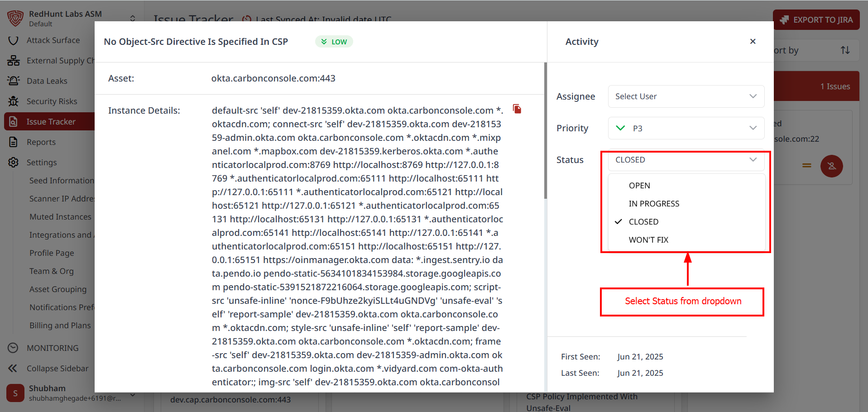
Task: Select the WON'T FIX status option
Action: (686, 240)
